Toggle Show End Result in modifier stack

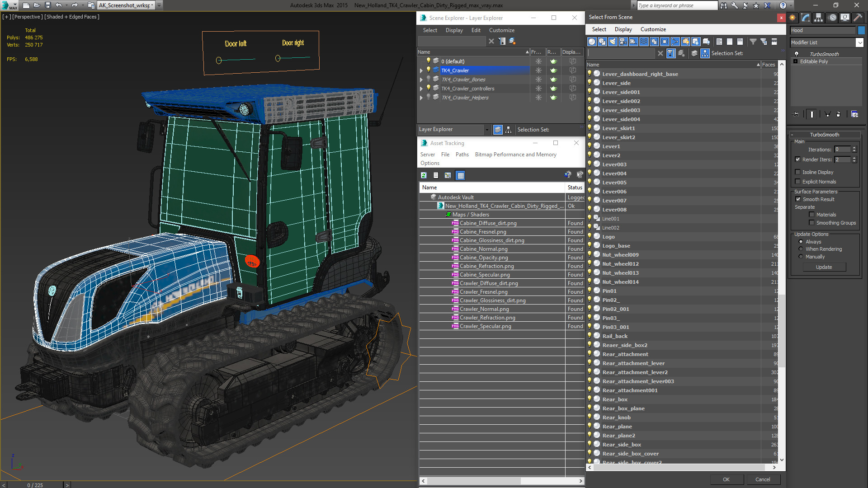pyautogui.click(x=812, y=114)
